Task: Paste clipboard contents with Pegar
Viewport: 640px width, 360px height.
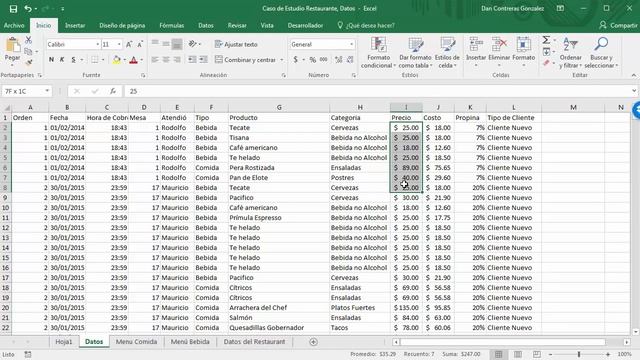Action: 12,50
